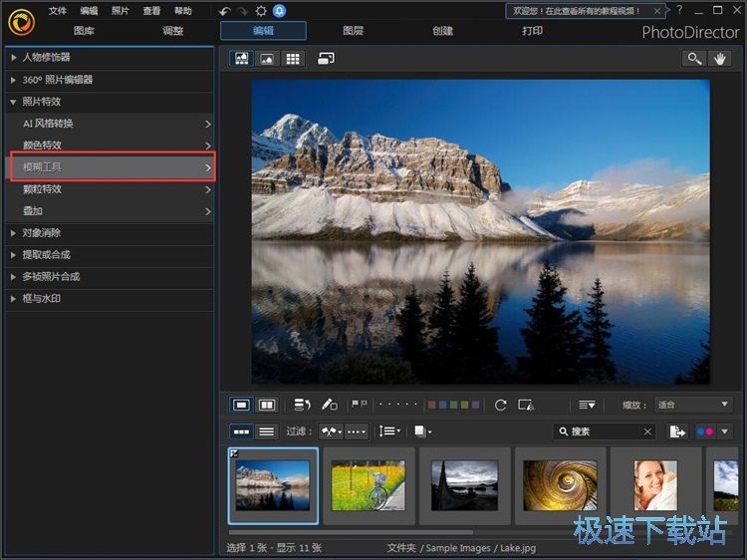Open the 文件 menu

[x=57, y=11]
